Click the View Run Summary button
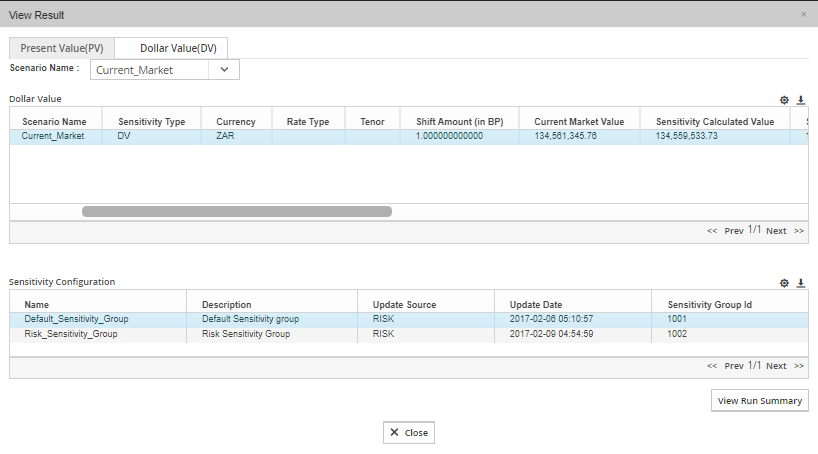The width and height of the screenshot is (818, 454). click(x=760, y=401)
